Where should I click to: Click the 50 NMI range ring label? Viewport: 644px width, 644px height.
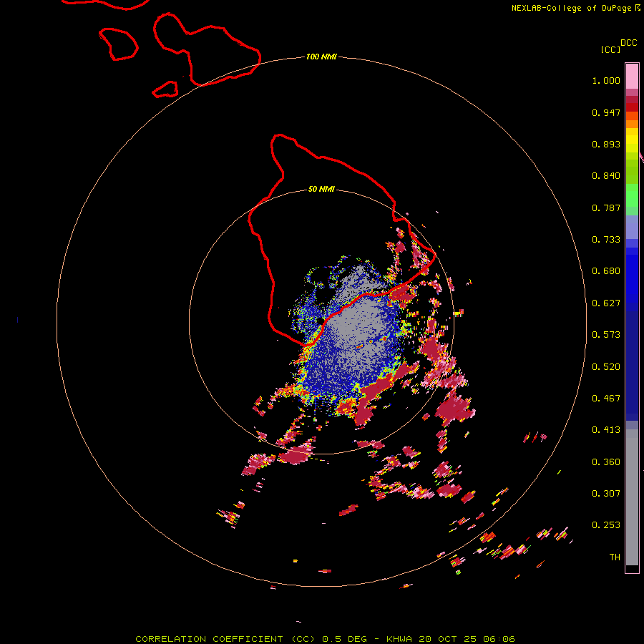click(321, 189)
